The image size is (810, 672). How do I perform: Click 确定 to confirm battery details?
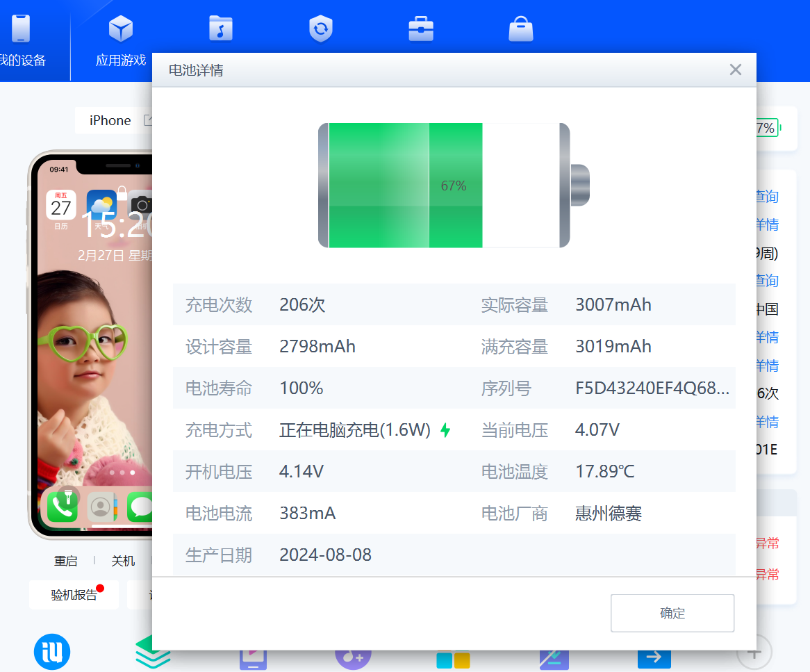(672, 613)
